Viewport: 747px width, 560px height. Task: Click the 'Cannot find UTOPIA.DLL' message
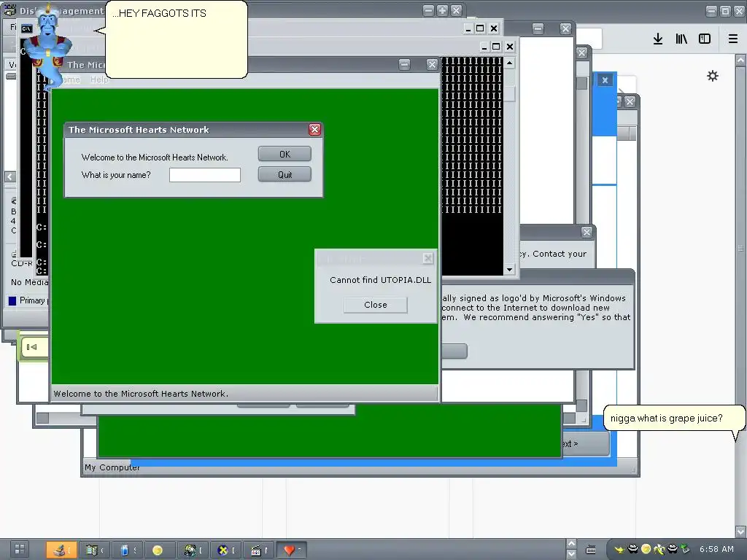point(380,280)
